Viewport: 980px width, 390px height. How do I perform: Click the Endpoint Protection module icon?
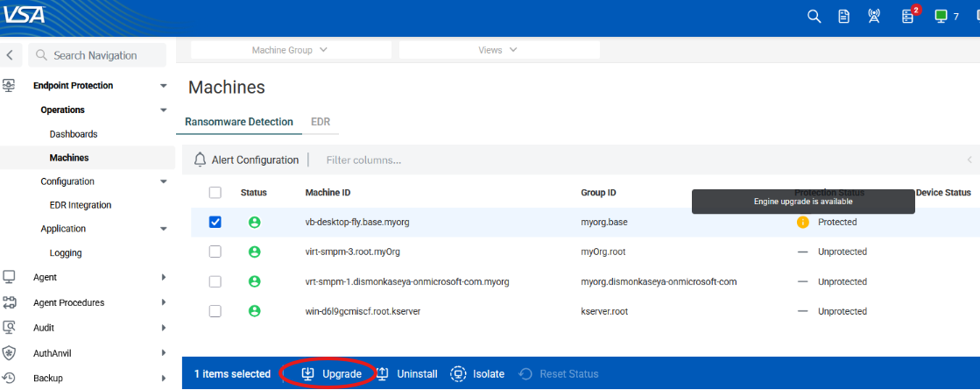tap(9, 86)
